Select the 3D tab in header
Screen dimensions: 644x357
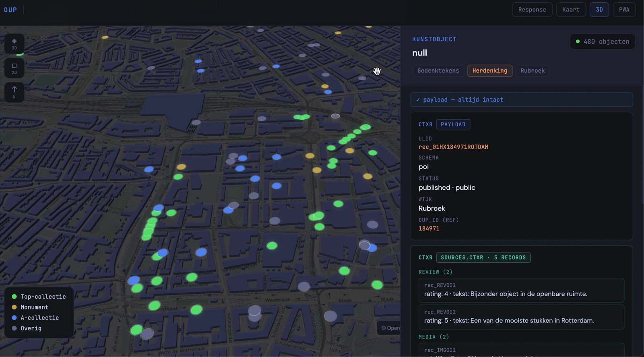tap(599, 10)
